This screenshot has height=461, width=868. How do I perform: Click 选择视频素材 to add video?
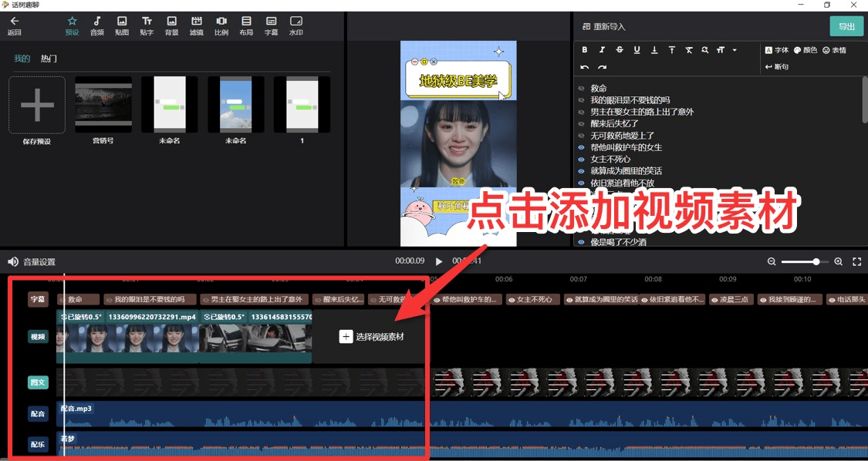[371, 337]
